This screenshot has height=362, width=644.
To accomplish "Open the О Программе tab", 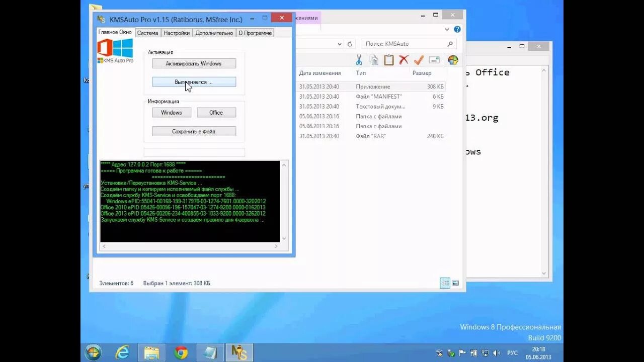I will [255, 33].
